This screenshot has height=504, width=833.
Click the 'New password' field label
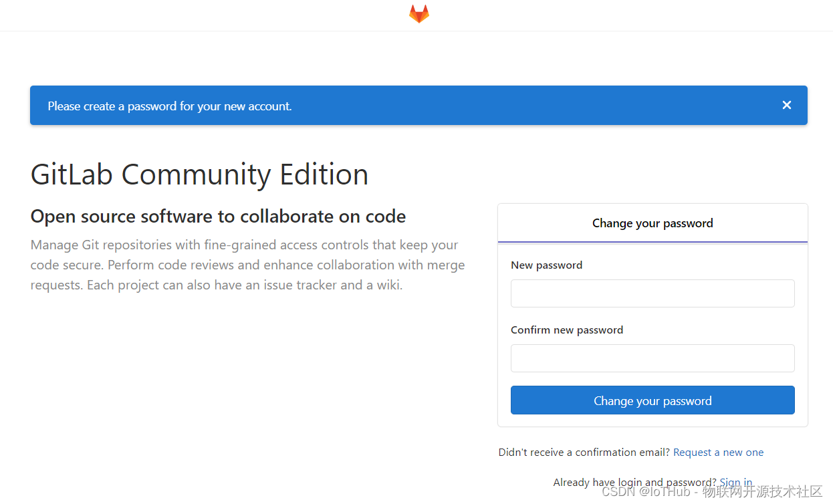pos(546,265)
